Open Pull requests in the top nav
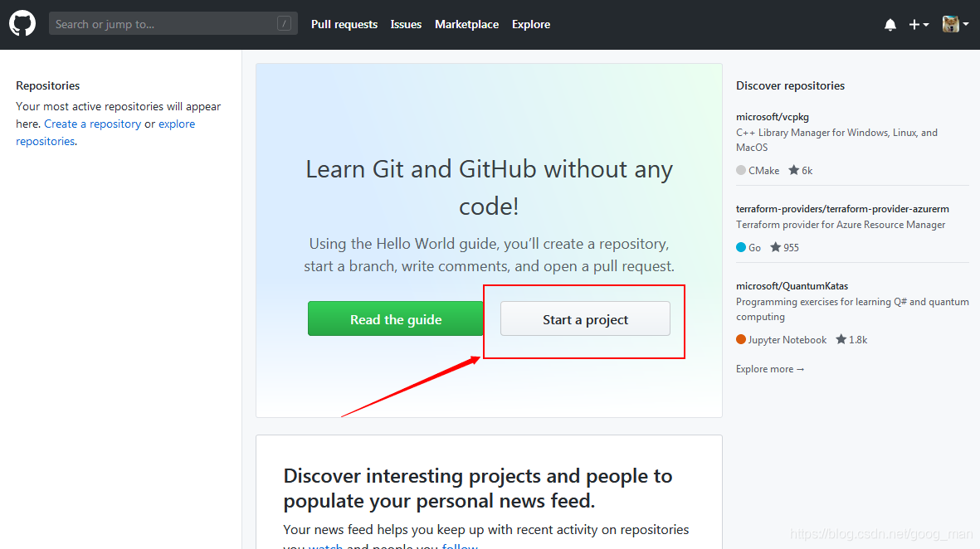980x549 pixels. 344,24
